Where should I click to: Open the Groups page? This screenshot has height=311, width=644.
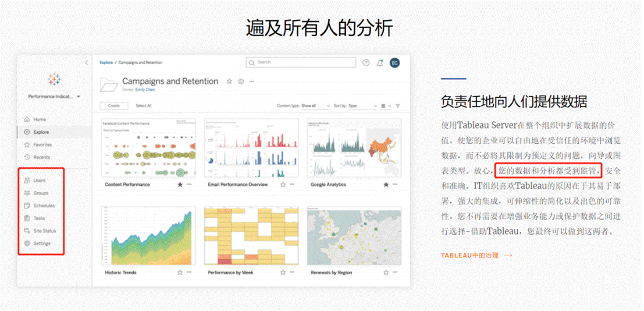41,193
